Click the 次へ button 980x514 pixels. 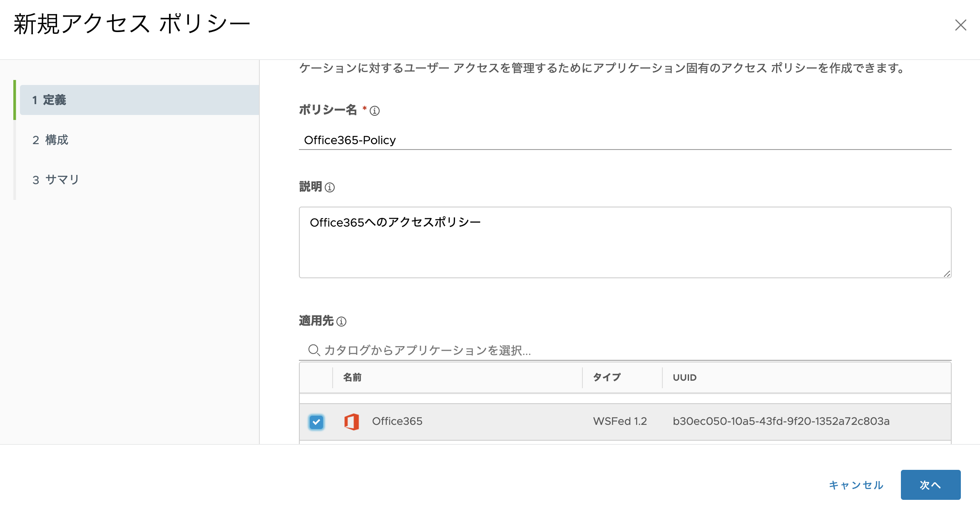pyautogui.click(x=930, y=485)
